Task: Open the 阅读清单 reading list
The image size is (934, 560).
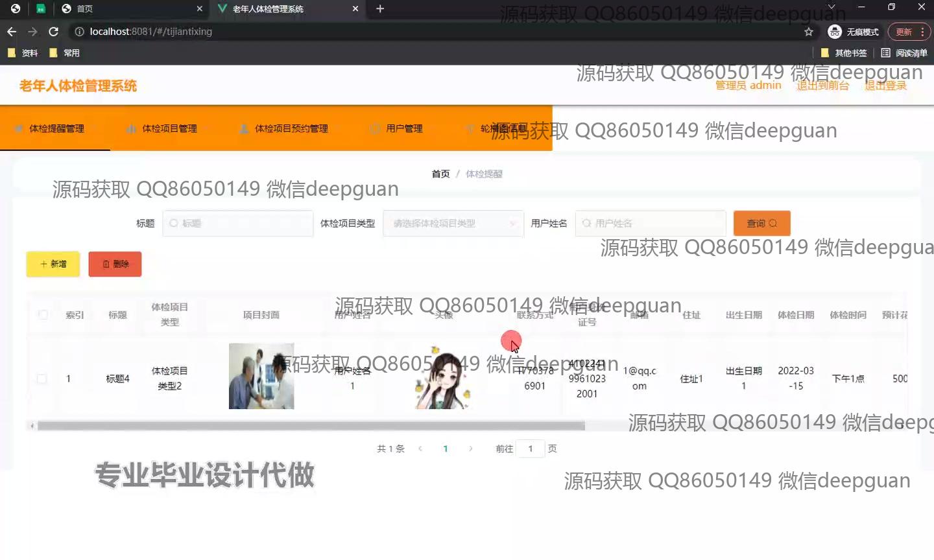Action: point(904,53)
